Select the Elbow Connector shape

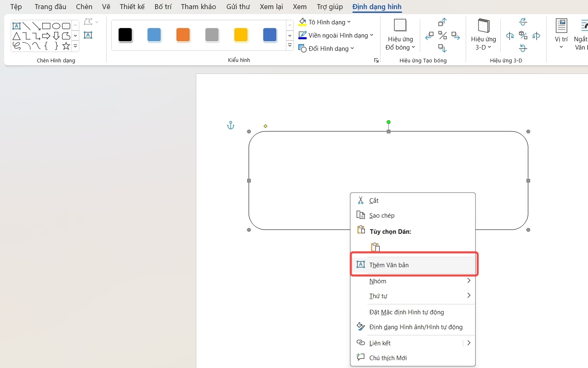[26, 36]
